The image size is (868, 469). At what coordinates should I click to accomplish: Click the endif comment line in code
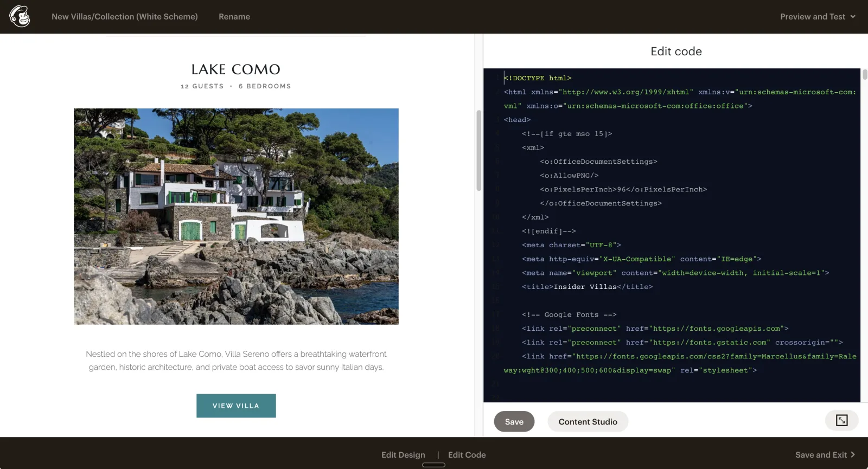(x=548, y=231)
